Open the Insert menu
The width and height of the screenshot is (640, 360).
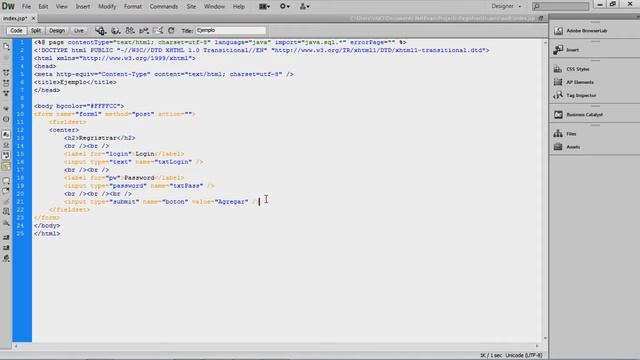[82, 7]
